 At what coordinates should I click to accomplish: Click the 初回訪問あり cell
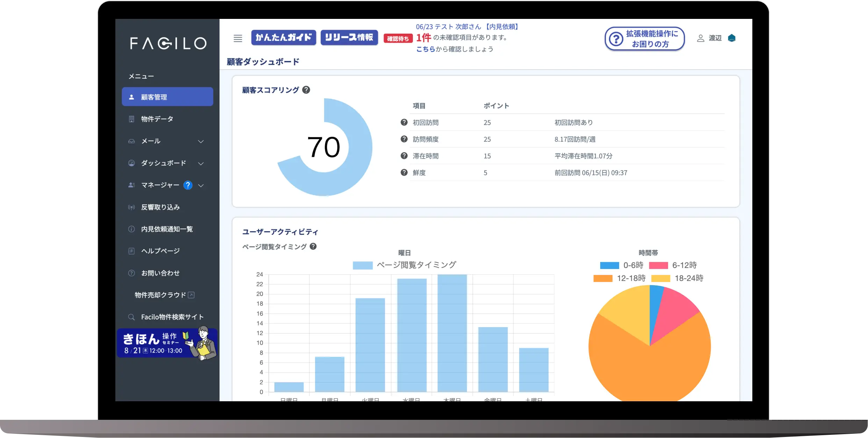[x=574, y=122]
